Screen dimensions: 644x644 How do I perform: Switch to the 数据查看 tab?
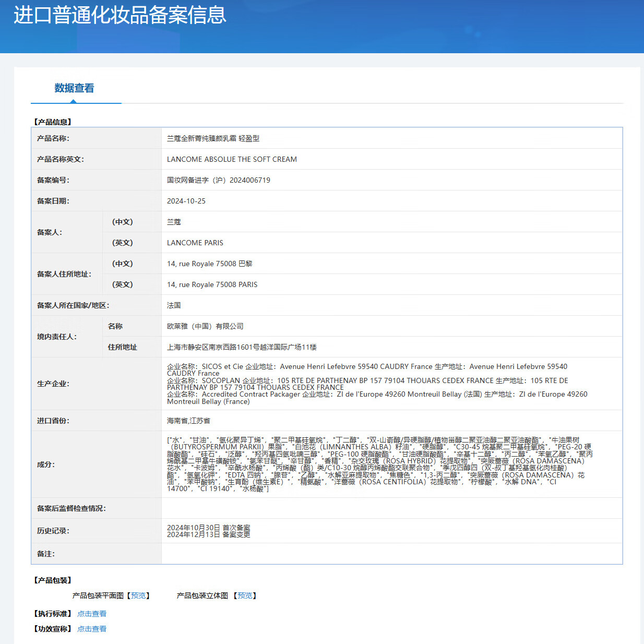pos(74,88)
